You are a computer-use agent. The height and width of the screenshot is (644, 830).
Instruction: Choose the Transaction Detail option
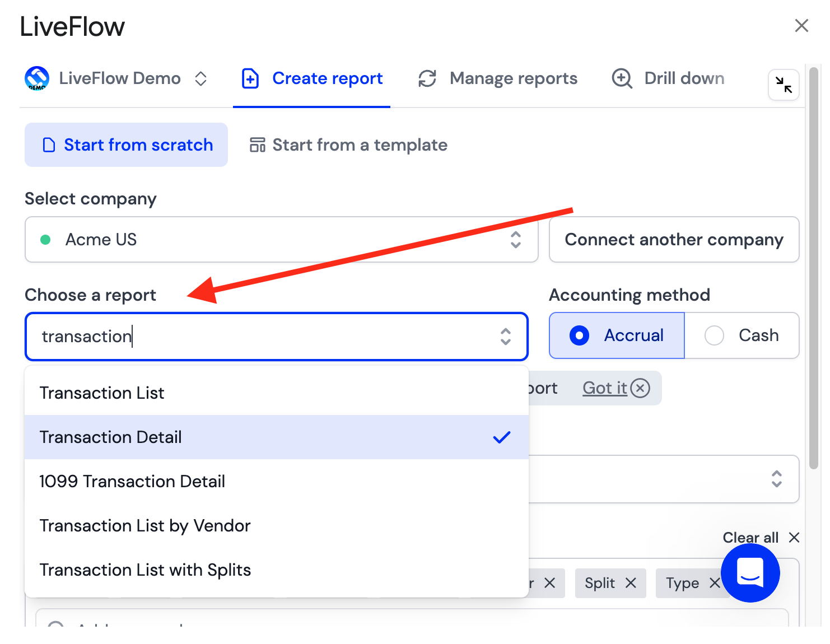click(x=277, y=437)
